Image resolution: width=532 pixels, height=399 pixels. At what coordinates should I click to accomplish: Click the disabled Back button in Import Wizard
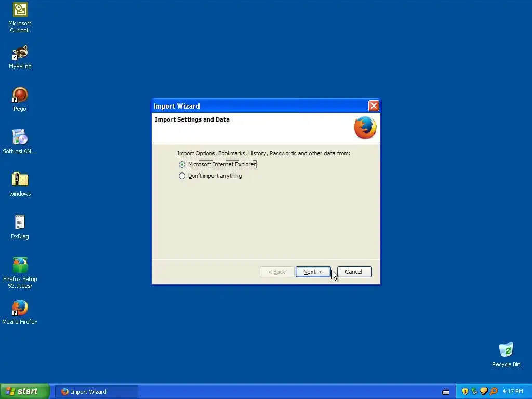coord(277,272)
